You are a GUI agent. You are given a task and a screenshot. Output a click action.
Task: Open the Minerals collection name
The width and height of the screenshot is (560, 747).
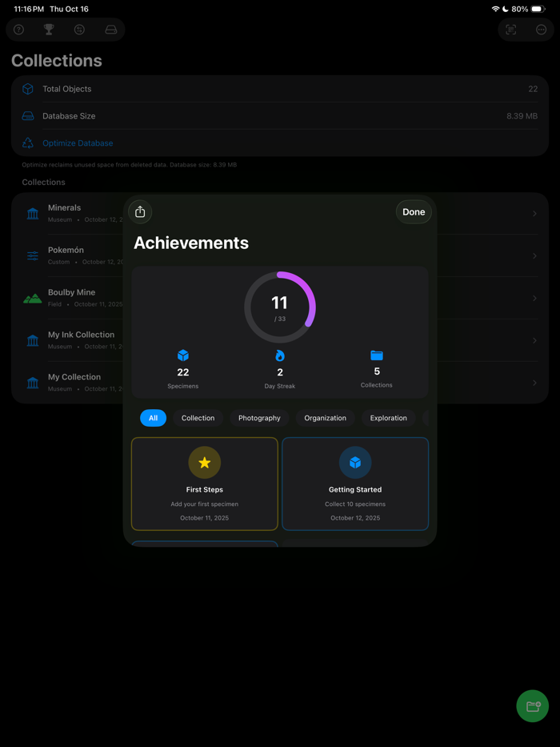64,207
